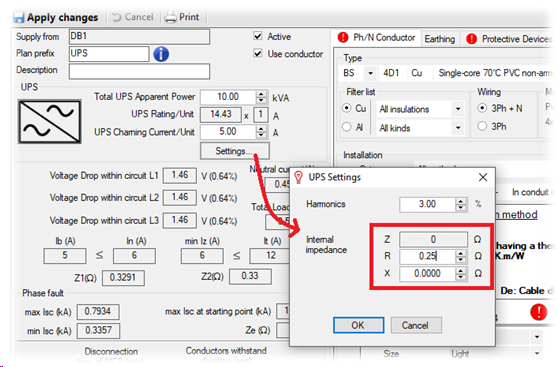Switch to the Earthing tab

click(x=440, y=39)
